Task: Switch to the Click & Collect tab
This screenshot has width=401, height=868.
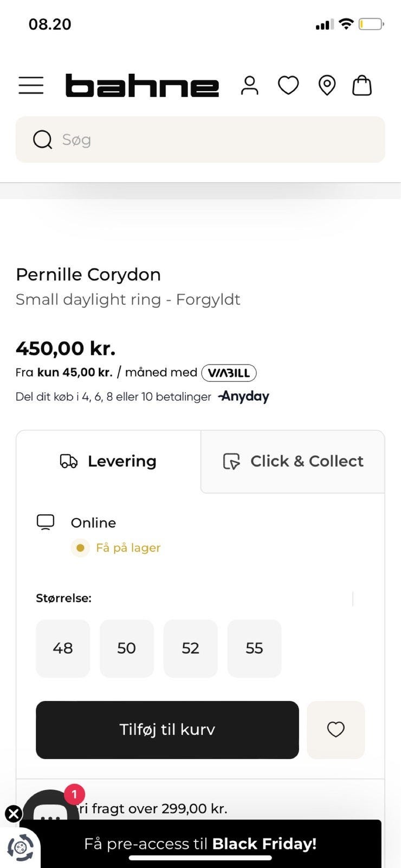Action: point(293,461)
